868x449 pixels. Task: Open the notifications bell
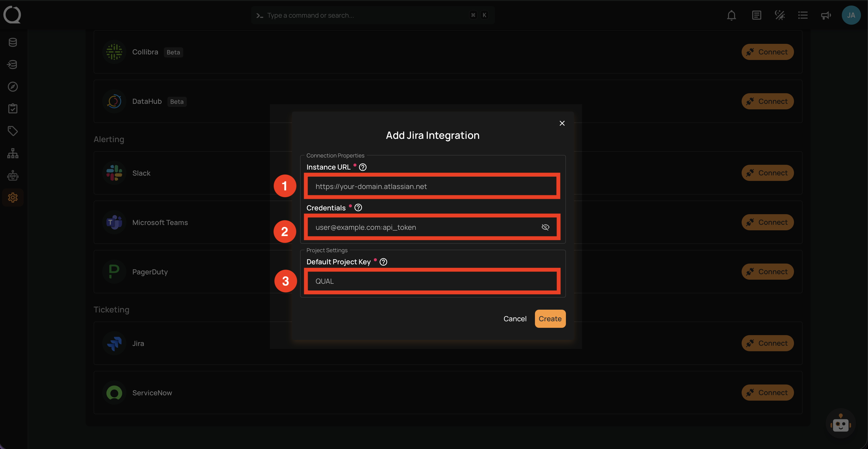(732, 15)
